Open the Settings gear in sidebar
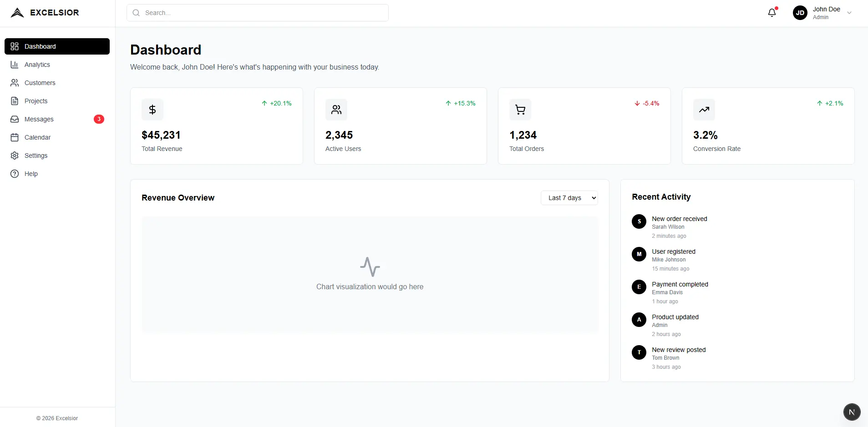Viewport: 868px width, 427px height. [36, 156]
